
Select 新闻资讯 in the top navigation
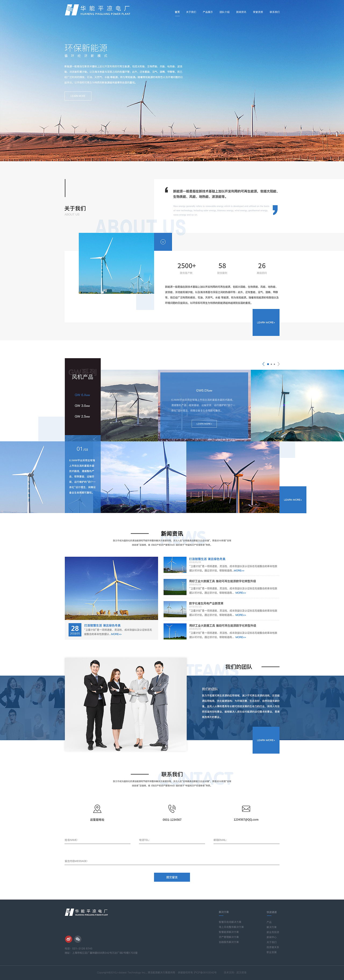241,12
